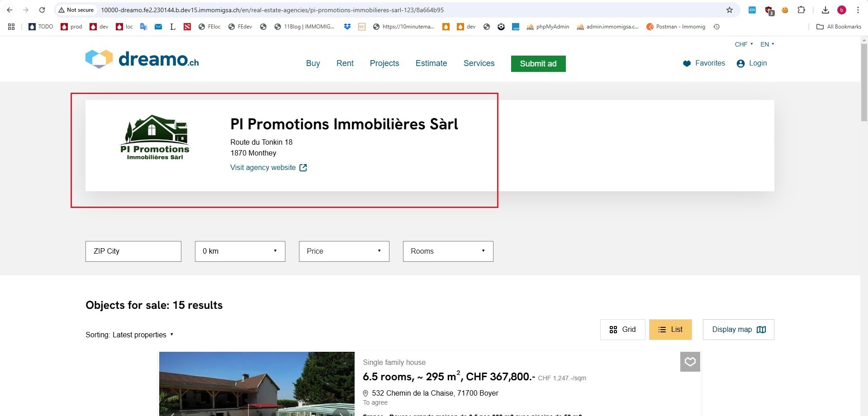Focus the ZIP City input field
The width and height of the screenshot is (868, 416).
click(x=133, y=251)
